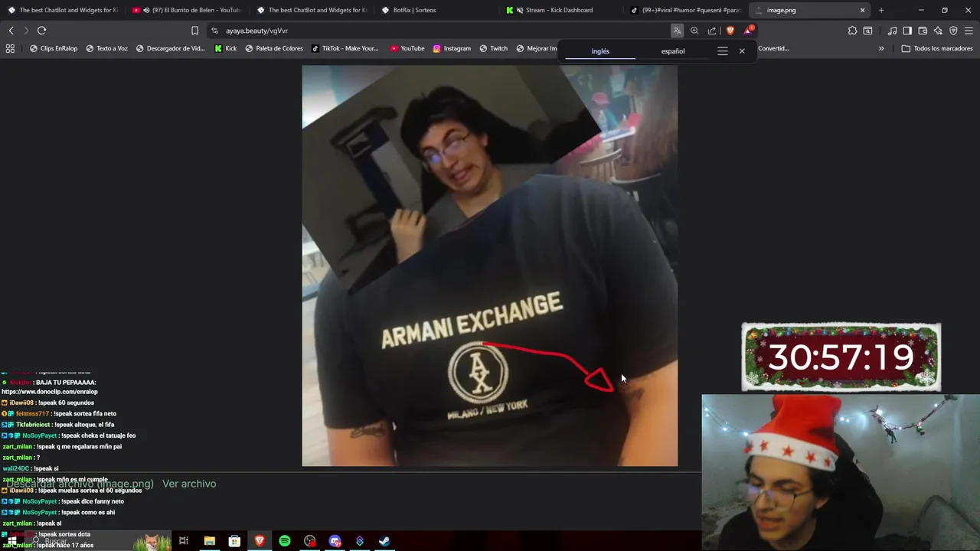This screenshot has width=980, height=551.
Task: Toggle the browser sidebar panel
Action: (907, 31)
